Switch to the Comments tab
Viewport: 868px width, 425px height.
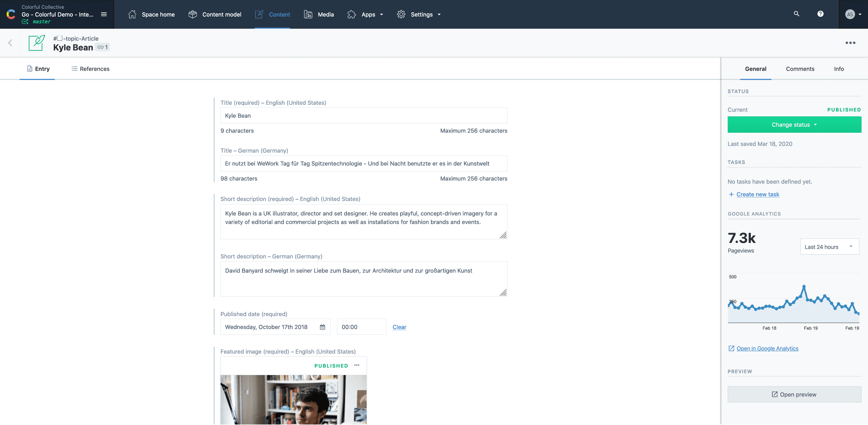tap(800, 69)
